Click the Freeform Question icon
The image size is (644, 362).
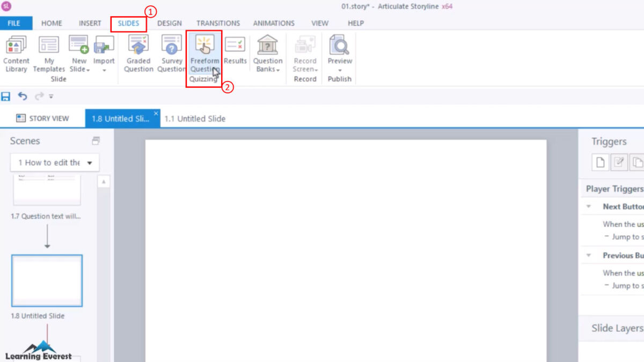click(204, 46)
